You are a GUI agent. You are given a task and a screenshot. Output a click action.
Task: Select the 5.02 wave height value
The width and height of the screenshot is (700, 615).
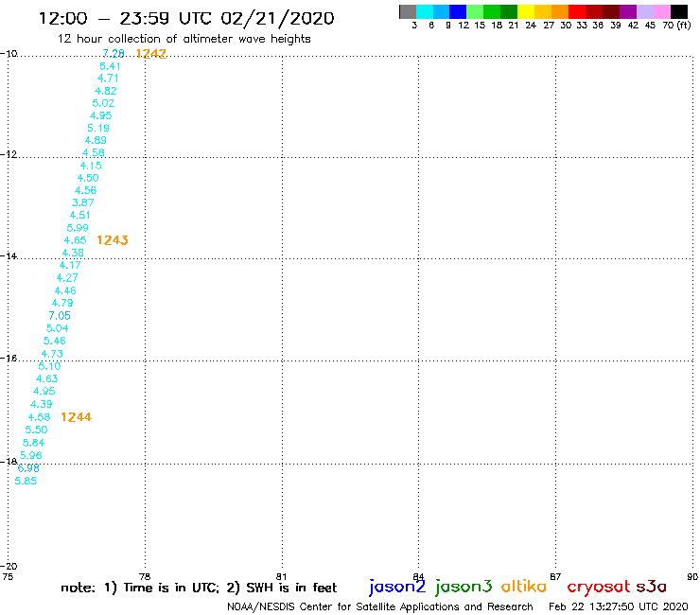click(103, 103)
